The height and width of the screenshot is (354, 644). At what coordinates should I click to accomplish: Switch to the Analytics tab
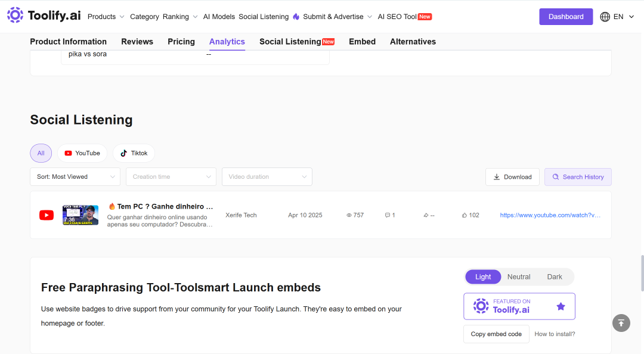click(227, 42)
